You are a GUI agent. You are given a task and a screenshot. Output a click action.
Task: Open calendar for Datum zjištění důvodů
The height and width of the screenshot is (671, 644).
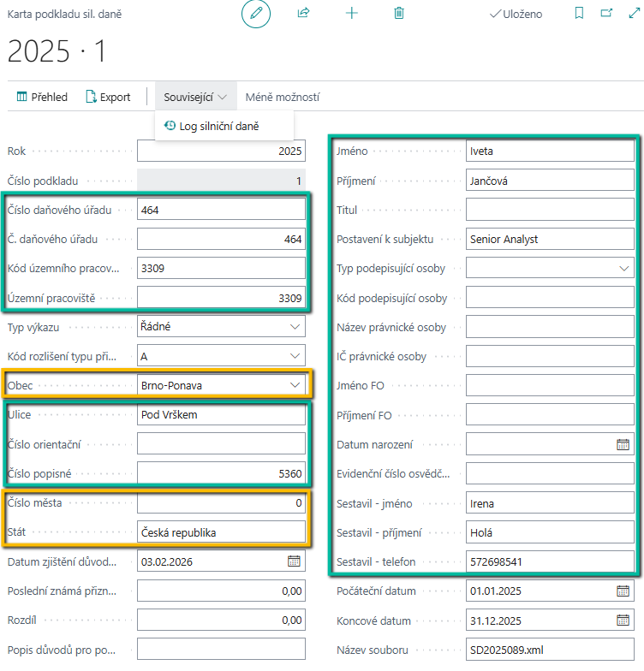294,561
